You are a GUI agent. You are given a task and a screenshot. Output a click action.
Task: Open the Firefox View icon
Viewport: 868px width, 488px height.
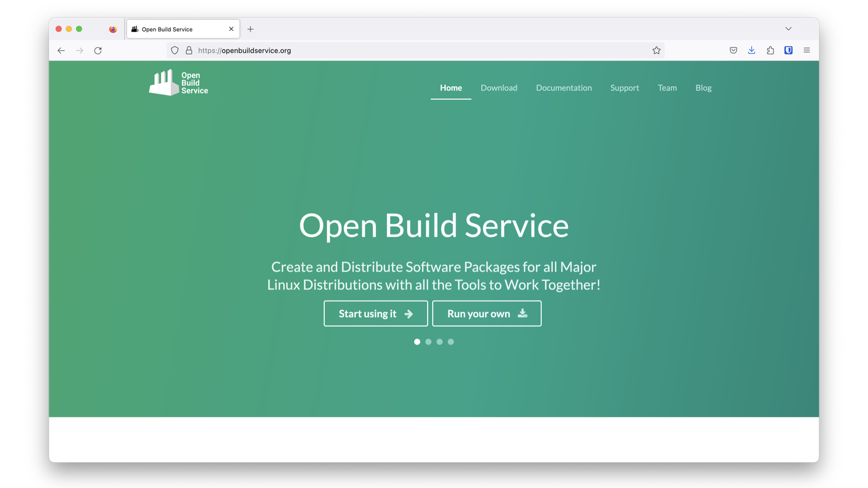pos(113,29)
